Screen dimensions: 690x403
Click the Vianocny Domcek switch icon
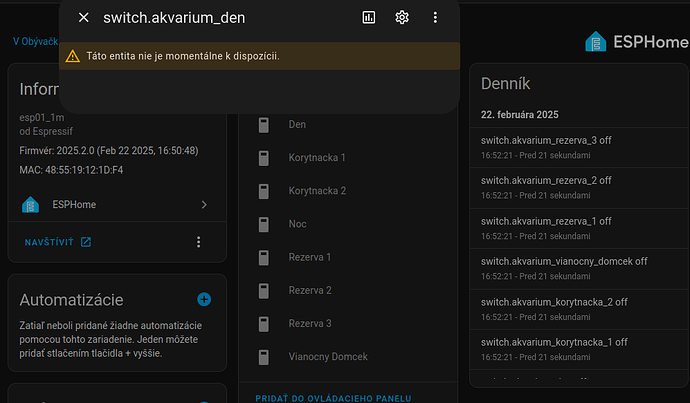pos(264,357)
